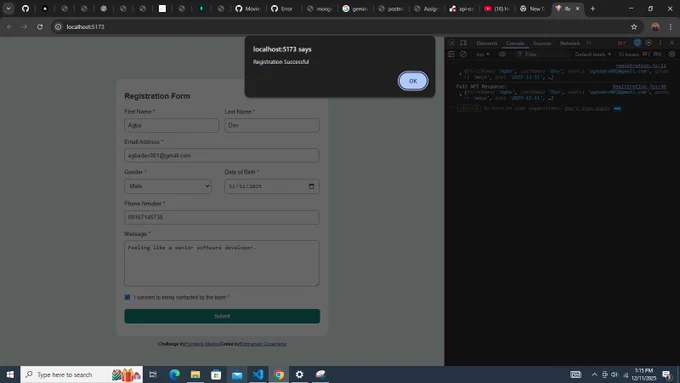Viewport: 680px width, 383px height.
Task: Close the active browser tab
Action: point(577,9)
